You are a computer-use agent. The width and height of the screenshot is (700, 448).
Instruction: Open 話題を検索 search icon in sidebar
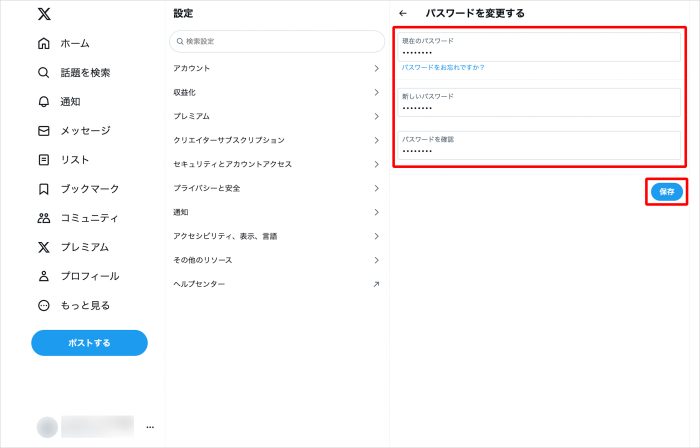click(x=43, y=73)
